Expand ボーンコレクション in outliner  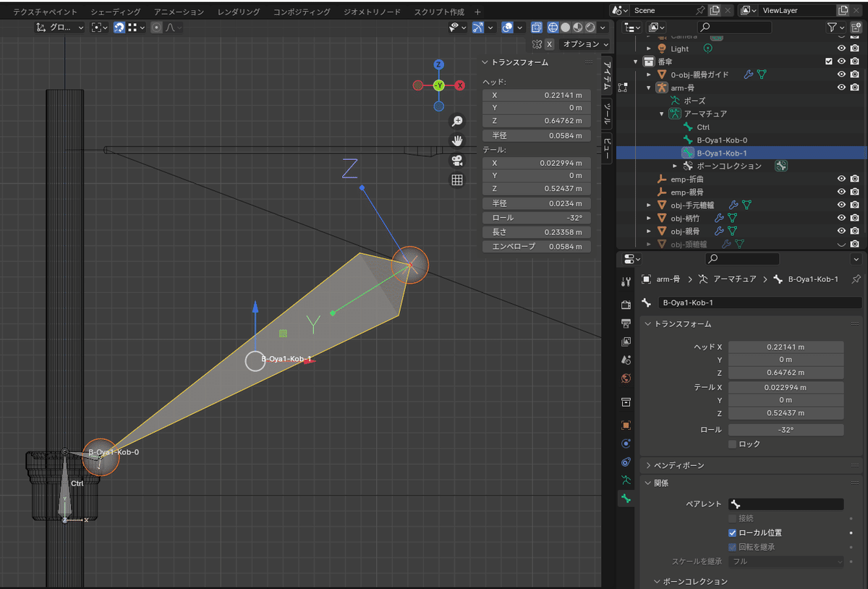[x=675, y=166]
